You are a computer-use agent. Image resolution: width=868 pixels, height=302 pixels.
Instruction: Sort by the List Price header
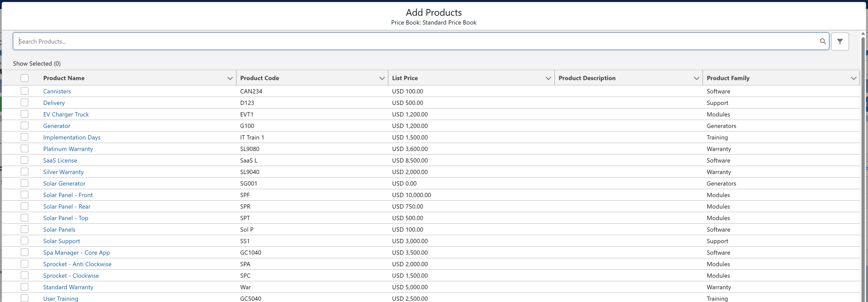coord(405,78)
